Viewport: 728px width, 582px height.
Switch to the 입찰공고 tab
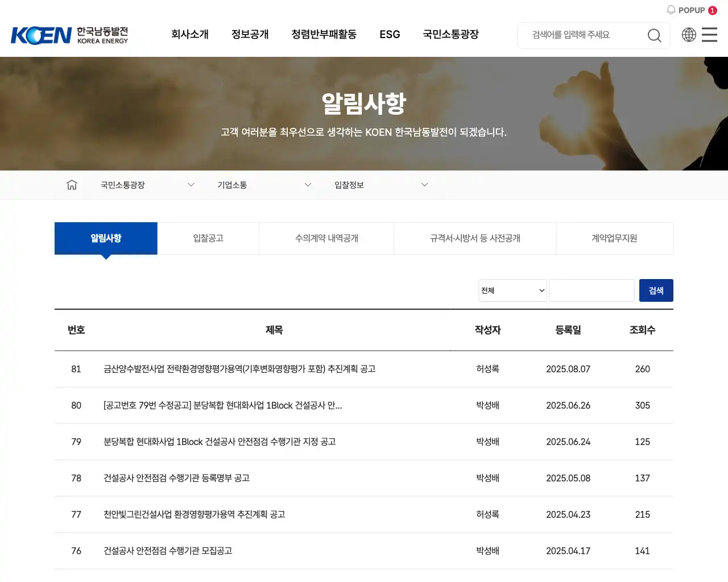(208, 238)
